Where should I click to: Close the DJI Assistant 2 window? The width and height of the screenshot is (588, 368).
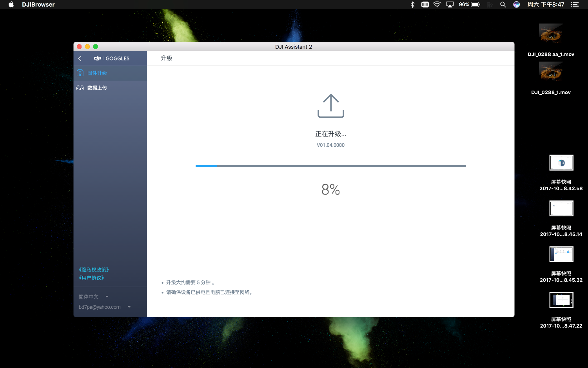[x=79, y=47]
